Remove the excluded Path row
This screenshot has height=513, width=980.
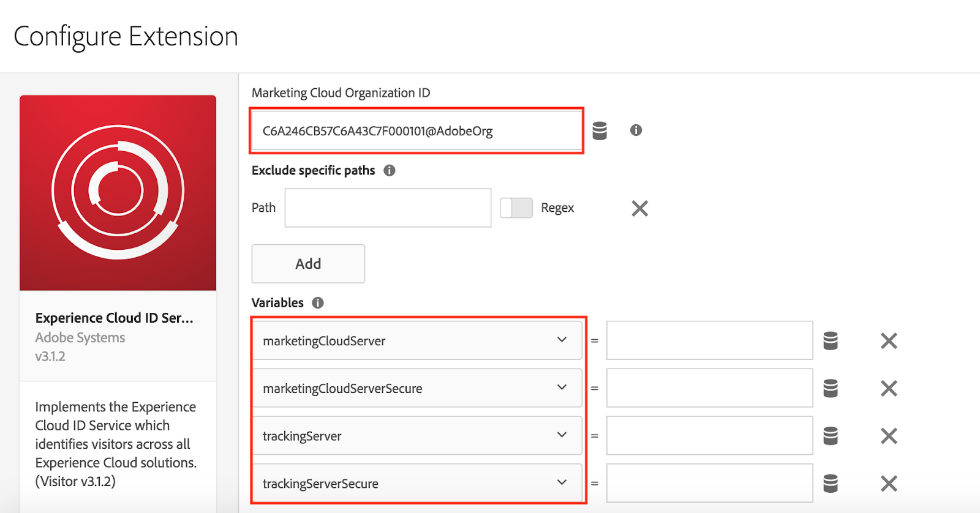point(639,208)
